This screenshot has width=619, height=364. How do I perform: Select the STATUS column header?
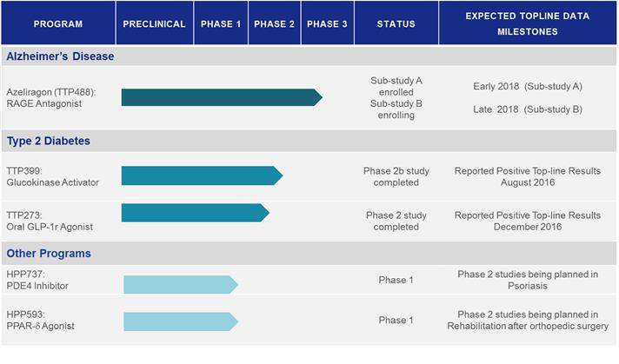[396, 23]
